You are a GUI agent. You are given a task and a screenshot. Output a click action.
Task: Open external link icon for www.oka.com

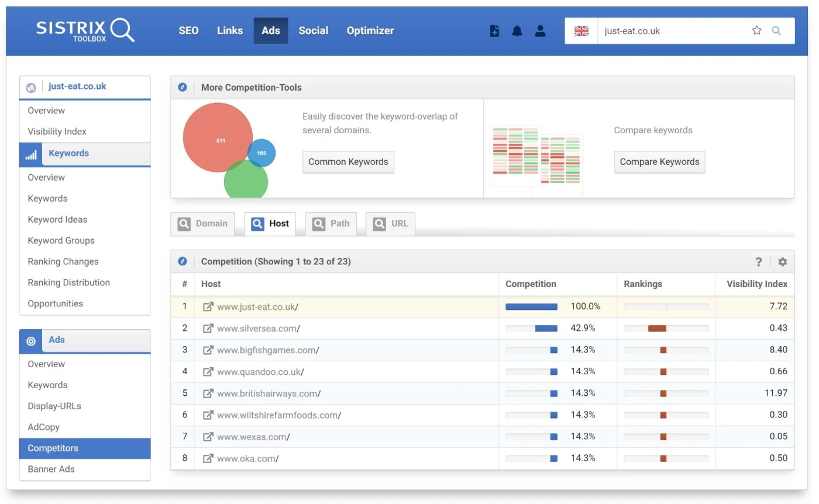pos(208,458)
